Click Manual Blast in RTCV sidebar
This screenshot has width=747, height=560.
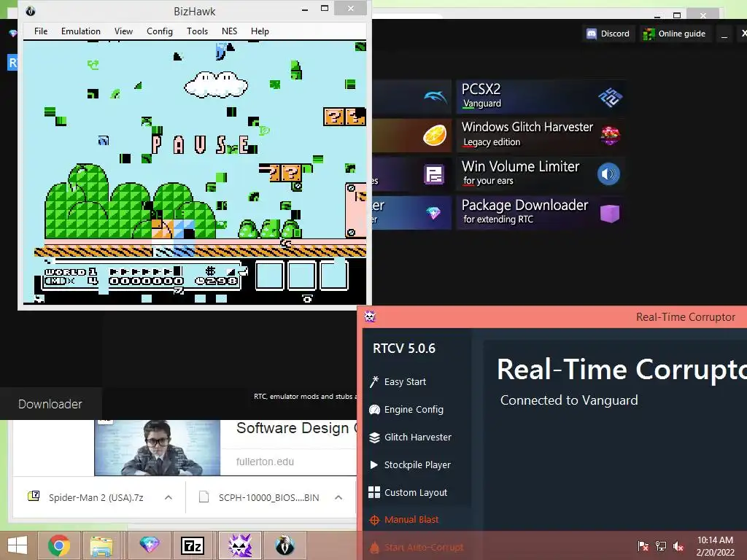[x=411, y=519]
